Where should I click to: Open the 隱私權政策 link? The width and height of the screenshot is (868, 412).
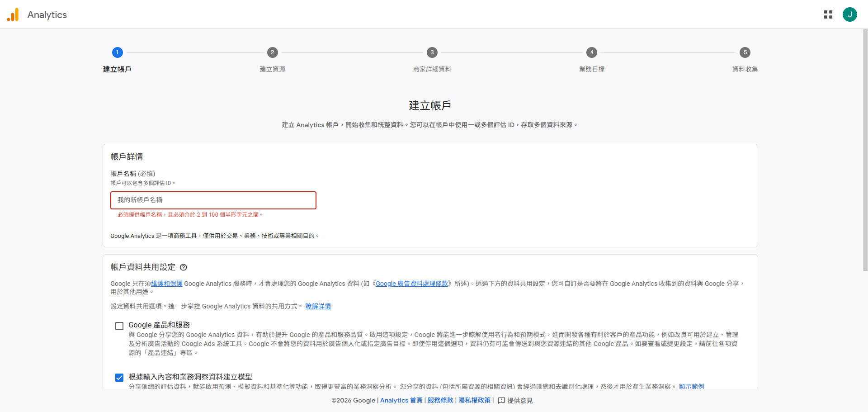(474, 400)
